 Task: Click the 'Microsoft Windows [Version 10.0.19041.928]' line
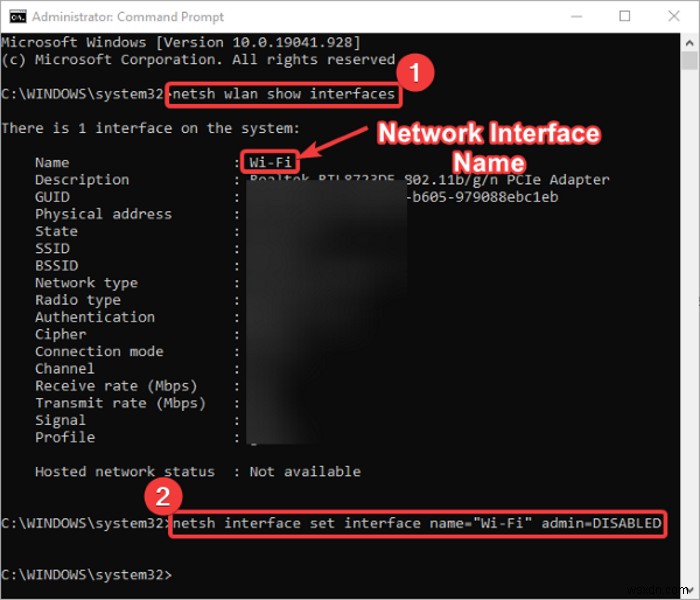pyautogui.click(x=181, y=42)
